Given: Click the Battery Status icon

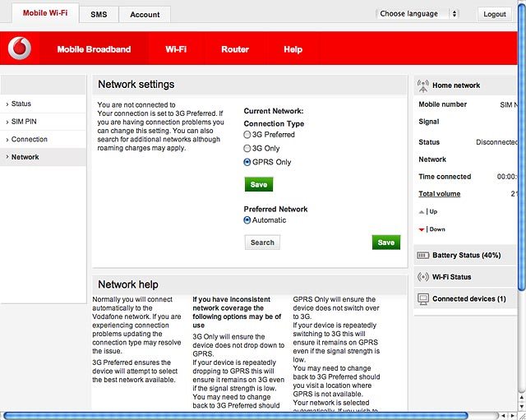Looking at the screenshot, I should tap(422, 256).
